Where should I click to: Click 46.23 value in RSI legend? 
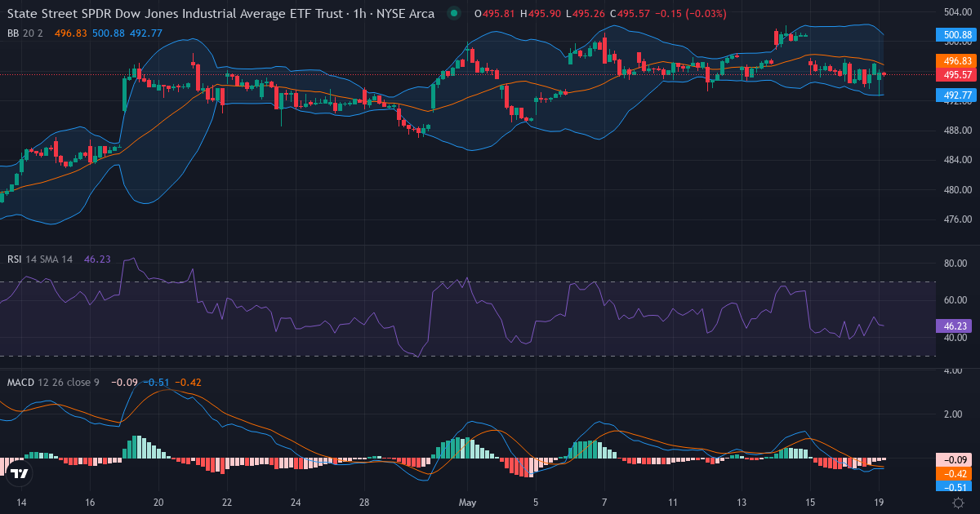pos(97,259)
